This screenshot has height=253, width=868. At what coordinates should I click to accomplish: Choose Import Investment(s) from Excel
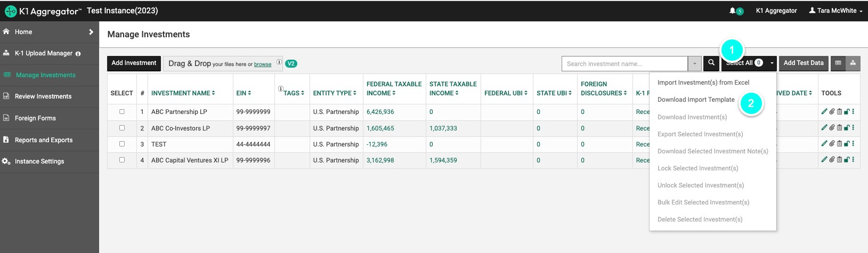[703, 83]
